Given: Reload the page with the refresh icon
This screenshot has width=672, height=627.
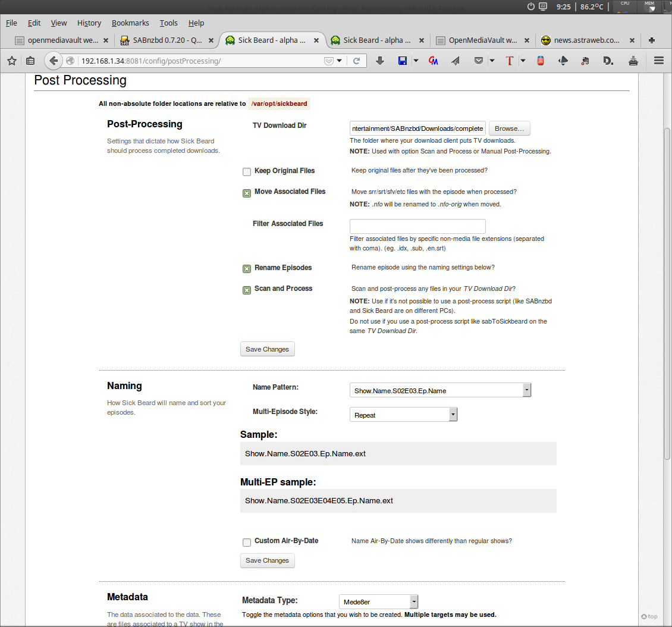Looking at the screenshot, I should tap(356, 61).
